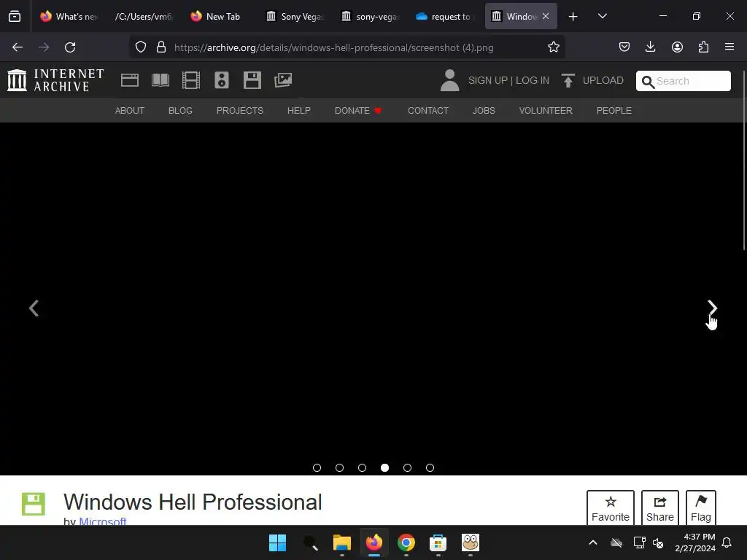Switch to the request to tab
The height and width of the screenshot is (560, 747).
click(x=445, y=17)
